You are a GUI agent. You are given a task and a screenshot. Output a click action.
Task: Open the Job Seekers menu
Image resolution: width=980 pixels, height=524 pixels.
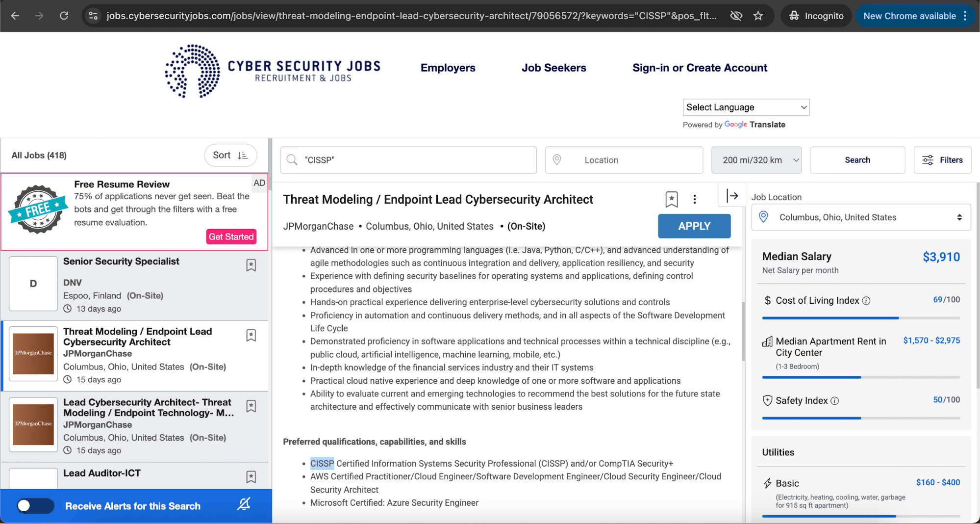click(553, 68)
